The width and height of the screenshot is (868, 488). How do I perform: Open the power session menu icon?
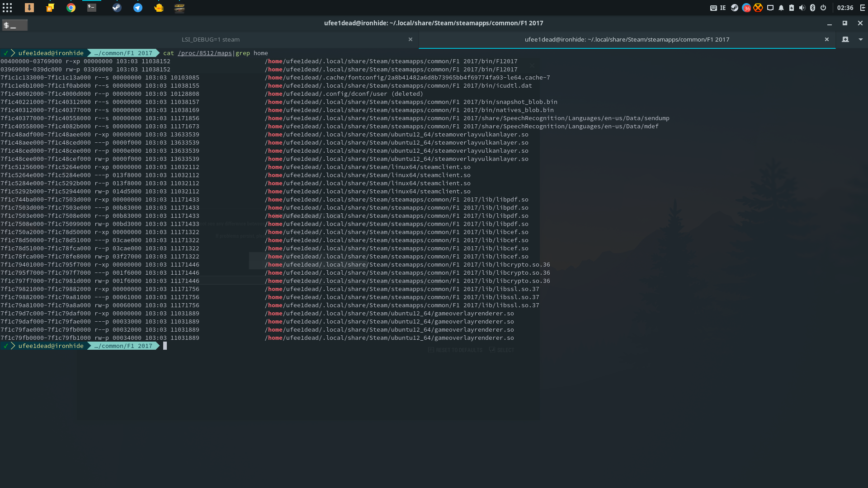pyautogui.click(x=823, y=8)
